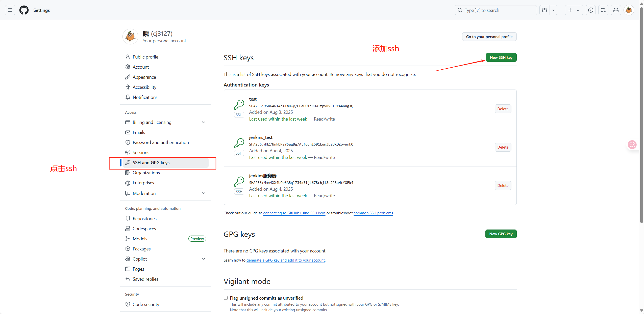
Task: Click the key icon of jenkins_test entry
Action: pyautogui.click(x=239, y=143)
